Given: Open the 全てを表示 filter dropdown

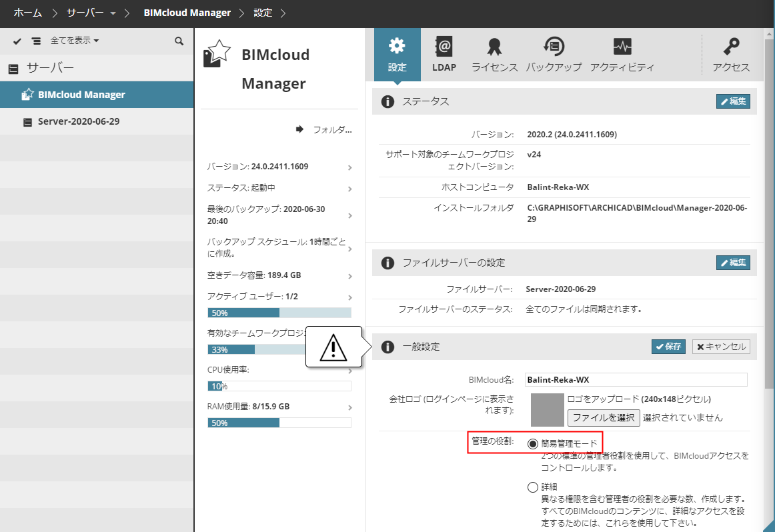Looking at the screenshot, I should (74, 41).
